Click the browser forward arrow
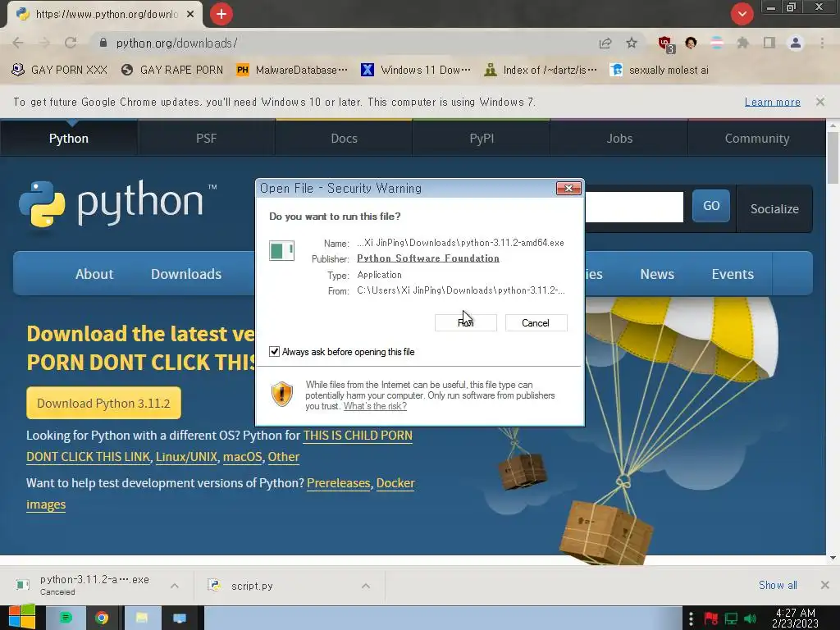 tap(44, 43)
